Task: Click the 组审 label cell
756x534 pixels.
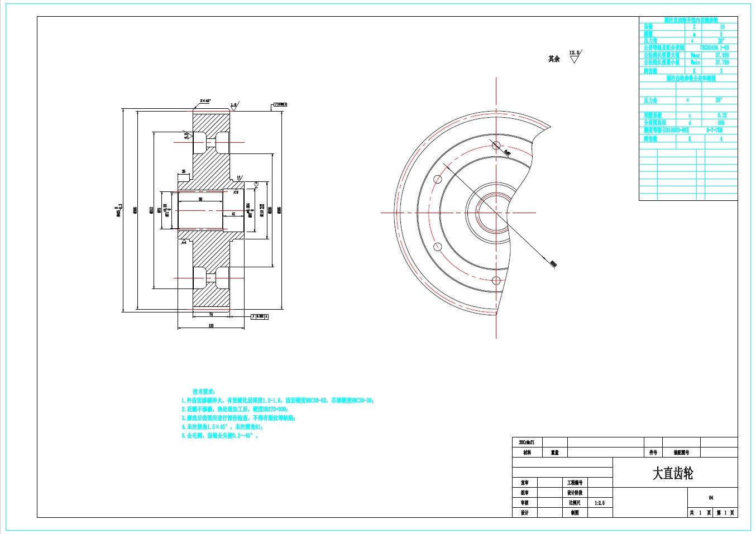Action: [525, 493]
